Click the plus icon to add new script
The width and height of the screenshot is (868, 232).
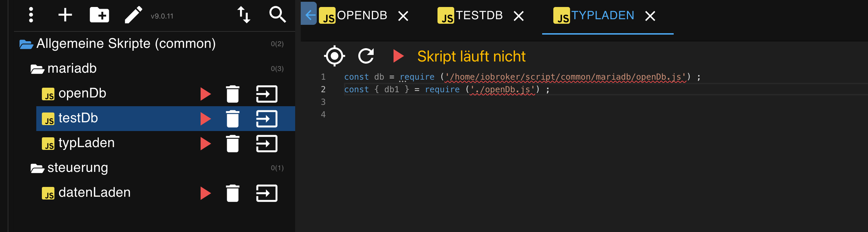[x=65, y=15]
